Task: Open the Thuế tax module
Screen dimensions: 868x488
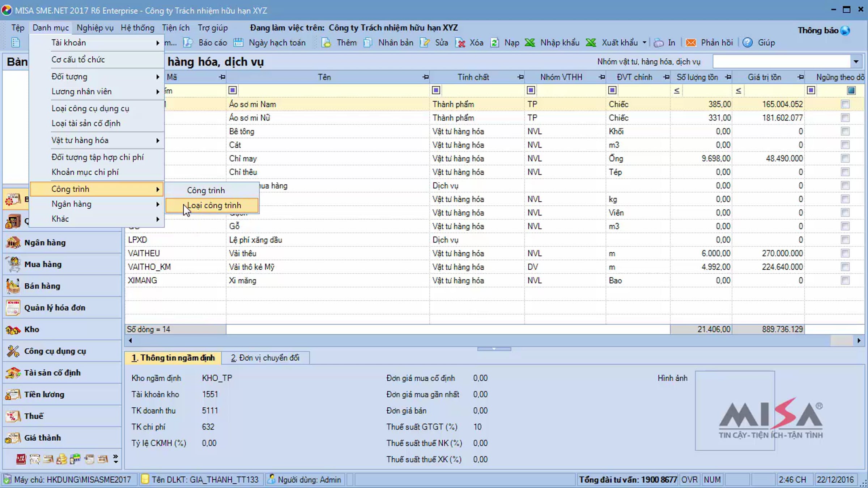Action: [62, 416]
